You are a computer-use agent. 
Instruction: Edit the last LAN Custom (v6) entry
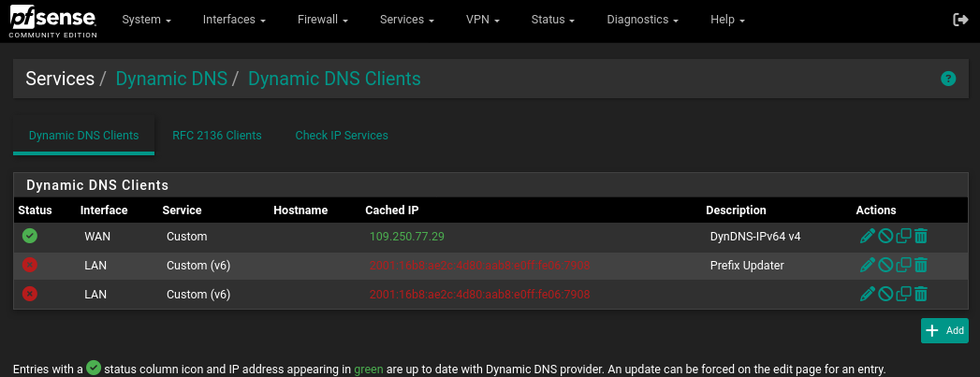pyautogui.click(x=867, y=294)
